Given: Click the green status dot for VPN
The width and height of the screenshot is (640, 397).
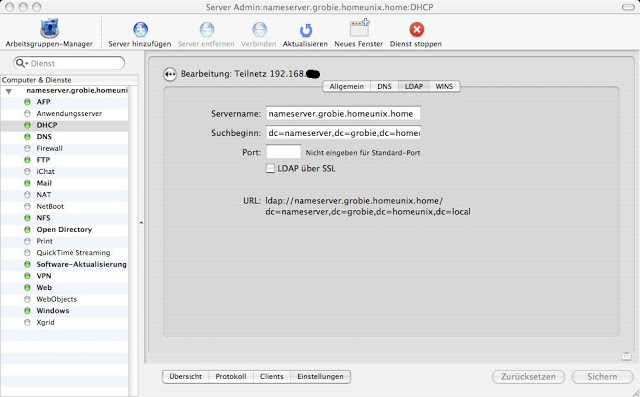Looking at the screenshot, I should coord(27,276).
